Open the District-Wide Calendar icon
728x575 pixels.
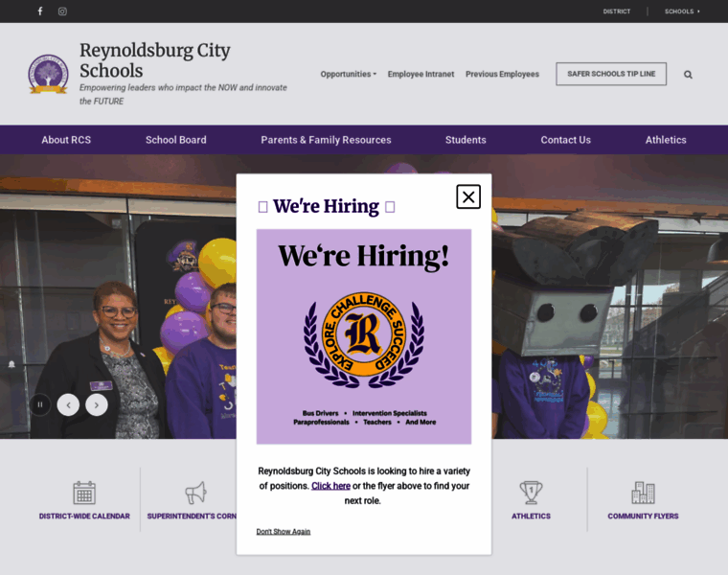[84, 493]
